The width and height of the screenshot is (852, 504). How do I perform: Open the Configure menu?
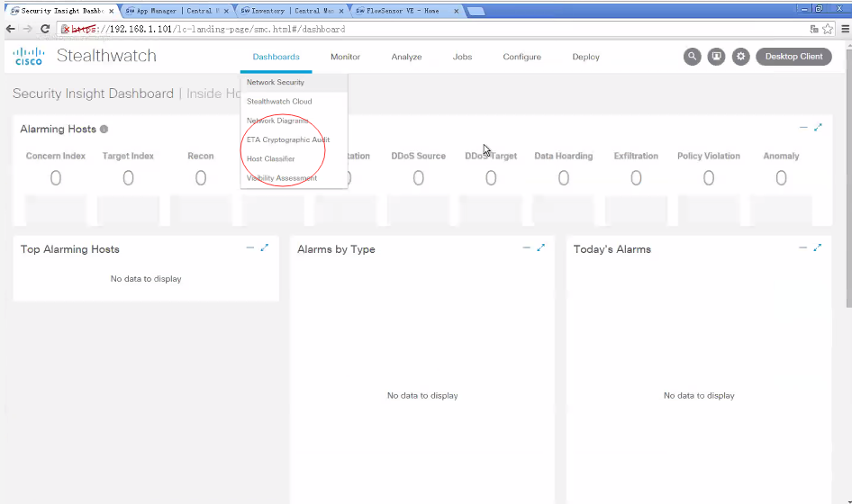tap(521, 57)
